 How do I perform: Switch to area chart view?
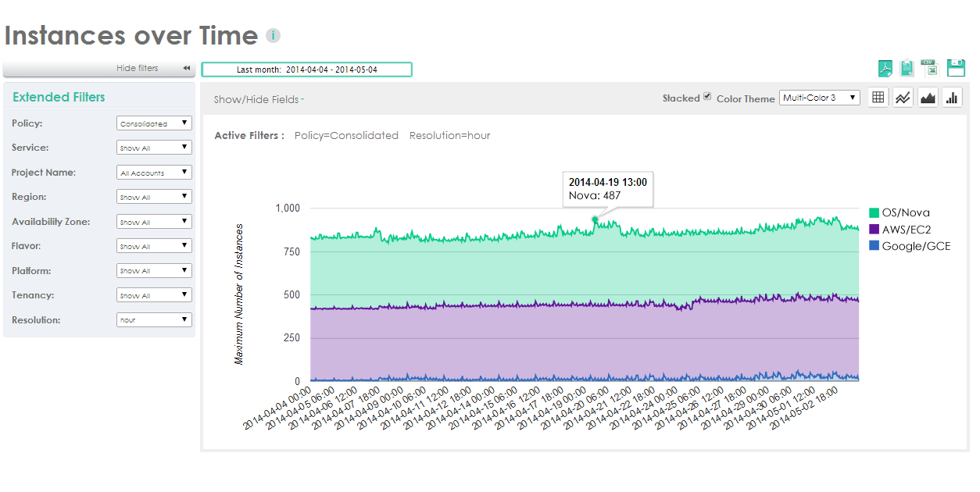(928, 98)
